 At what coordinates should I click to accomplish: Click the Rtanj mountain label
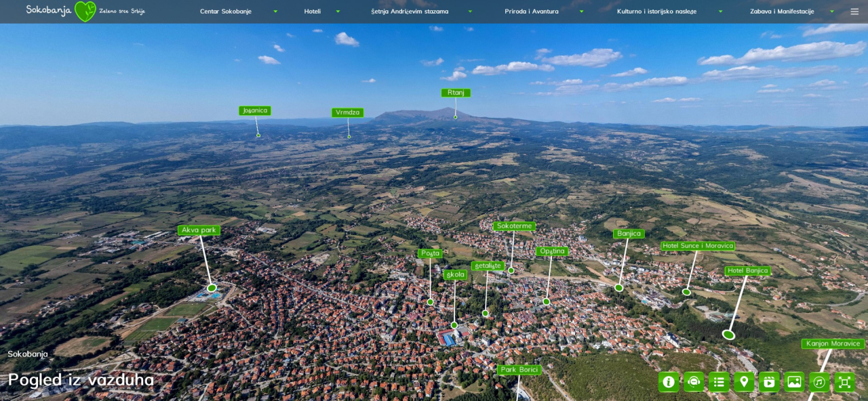[x=456, y=93]
